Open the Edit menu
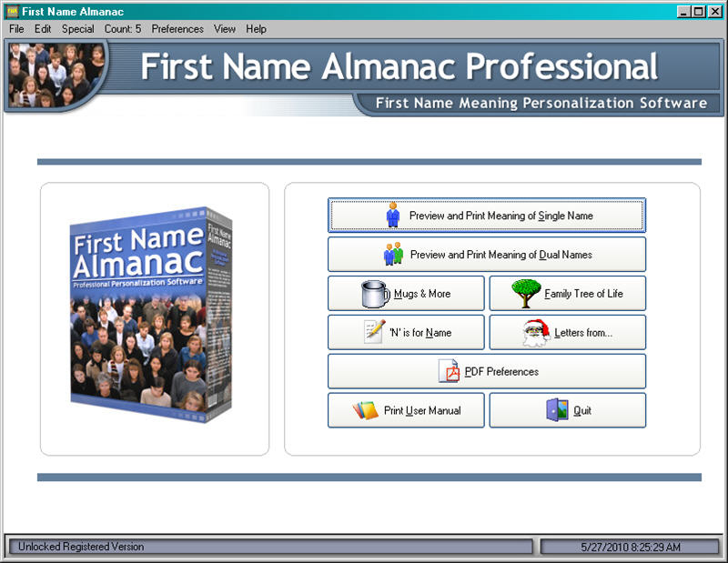The height and width of the screenshot is (563, 728). (43, 29)
